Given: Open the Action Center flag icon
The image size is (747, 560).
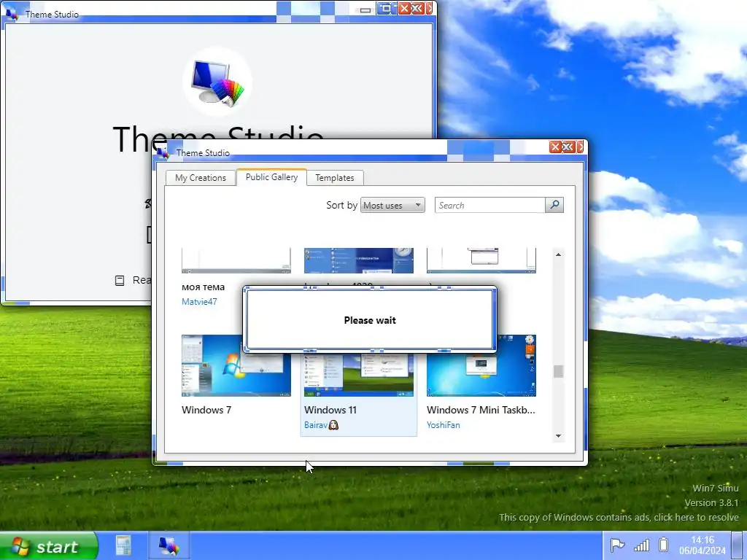Looking at the screenshot, I should point(617,545).
